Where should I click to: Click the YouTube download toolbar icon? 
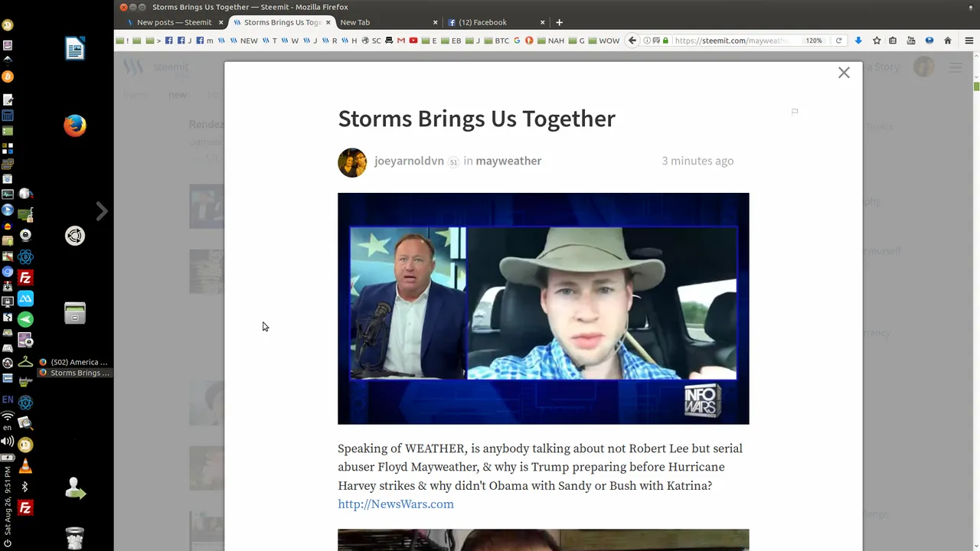911,41
